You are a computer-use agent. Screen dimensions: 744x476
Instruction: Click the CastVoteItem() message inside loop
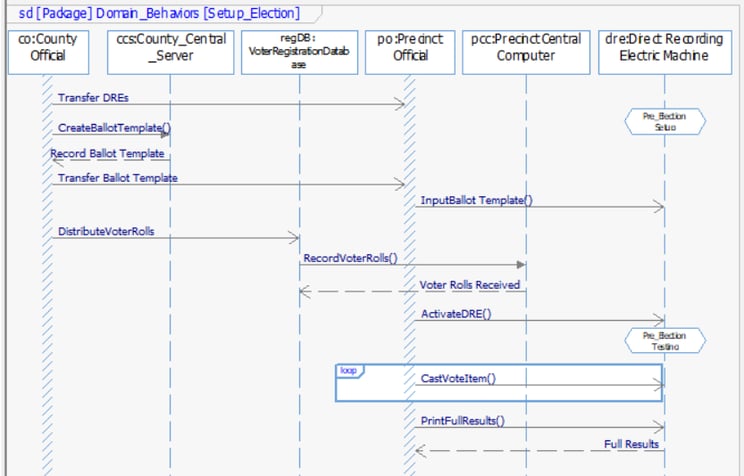458,378
